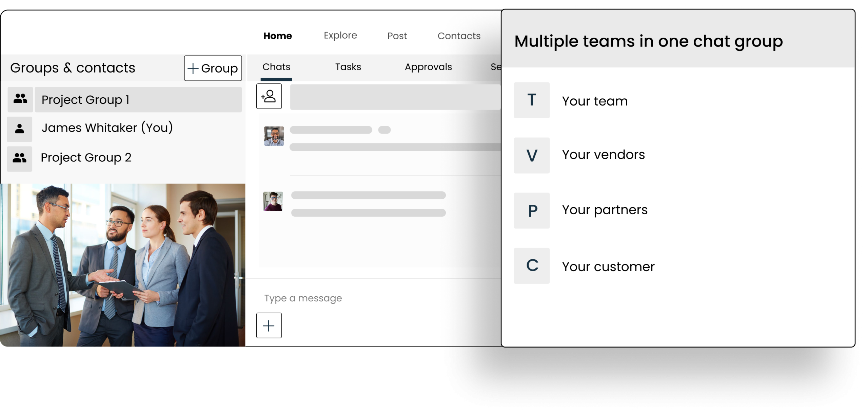Select the Home menu item
868x416 pixels.
click(277, 35)
